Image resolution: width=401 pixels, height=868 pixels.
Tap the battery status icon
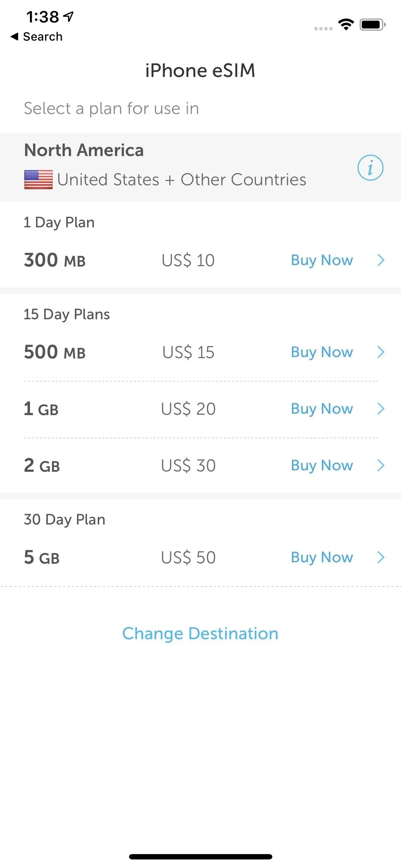(x=372, y=25)
